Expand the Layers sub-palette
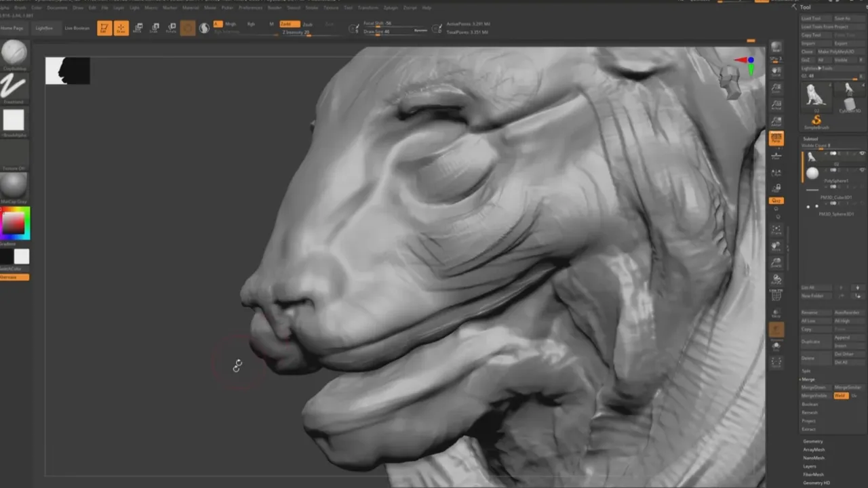868x488 pixels. tap(810, 466)
